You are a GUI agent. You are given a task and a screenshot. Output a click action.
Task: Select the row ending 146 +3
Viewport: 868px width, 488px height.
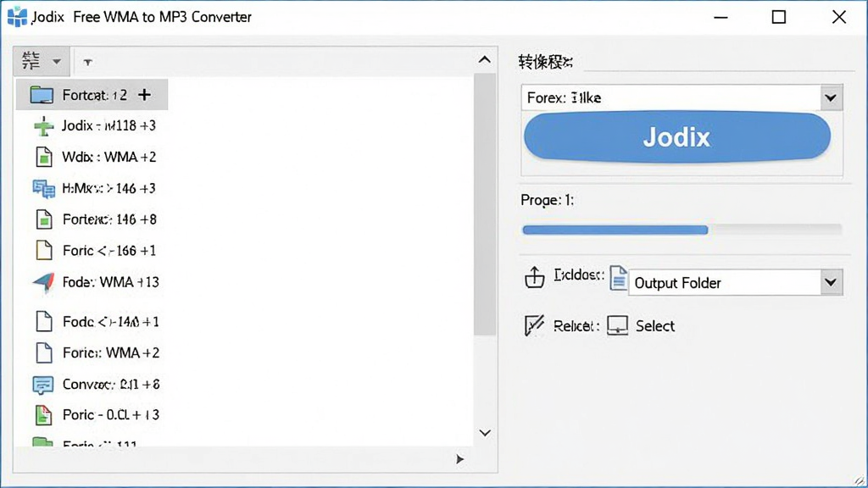(x=95, y=189)
